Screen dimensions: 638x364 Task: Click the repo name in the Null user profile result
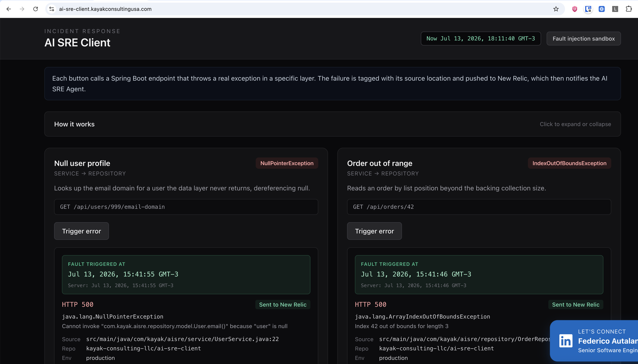pos(144,348)
